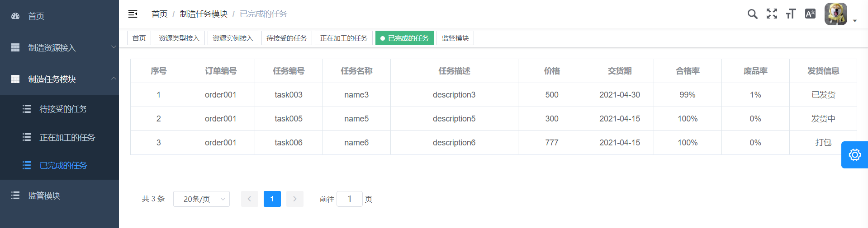Click the dashboard icon beside 首页
Image resolution: width=868 pixels, height=228 pixels.
(x=15, y=16)
